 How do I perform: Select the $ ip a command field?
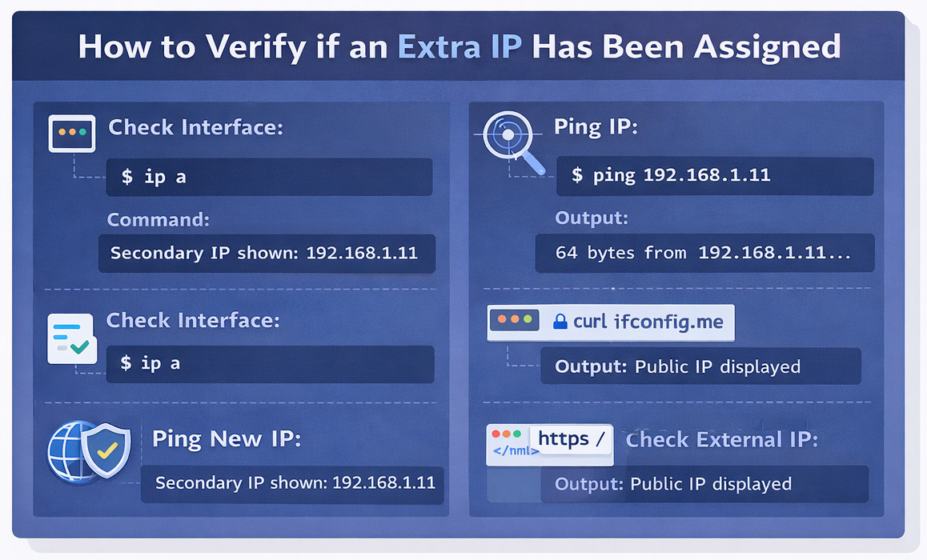coord(269,177)
